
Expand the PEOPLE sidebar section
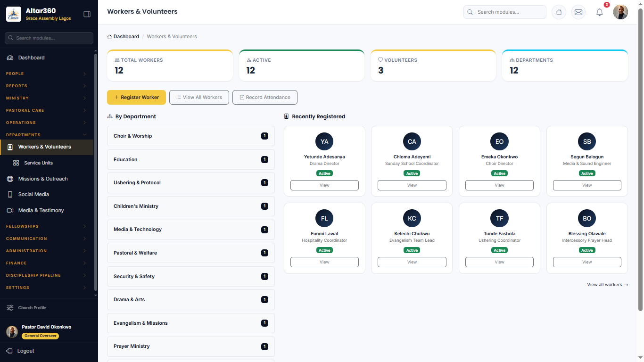click(x=46, y=74)
